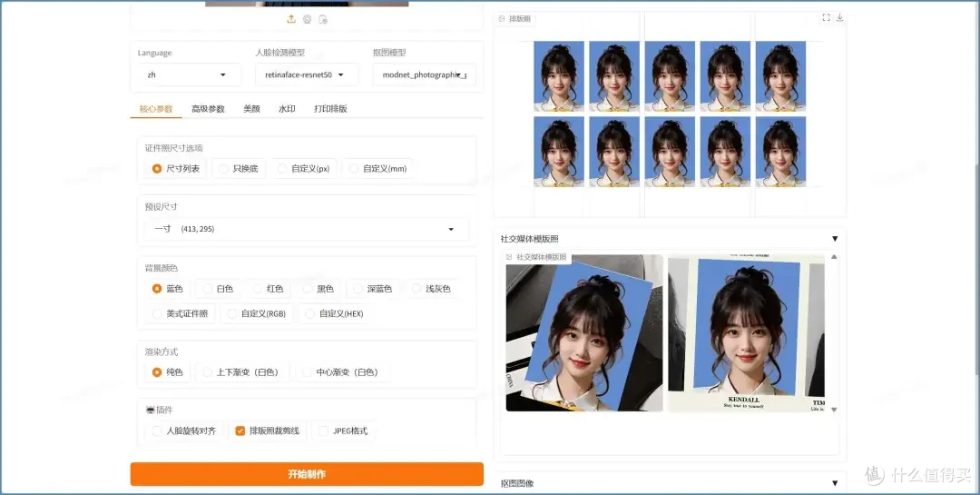Download the 排版照 layout image
The height and width of the screenshot is (495, 980).
[839, 17]
